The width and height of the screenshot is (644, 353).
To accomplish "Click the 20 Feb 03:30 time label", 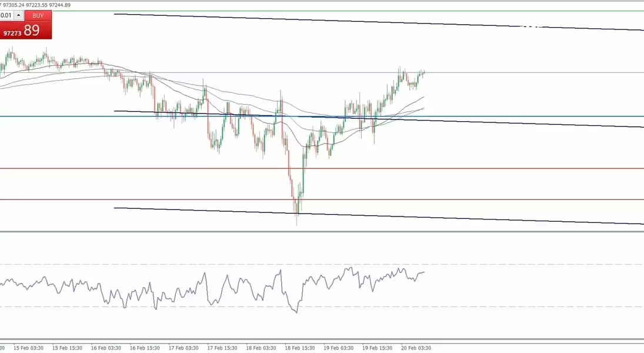I will point(416,348).
